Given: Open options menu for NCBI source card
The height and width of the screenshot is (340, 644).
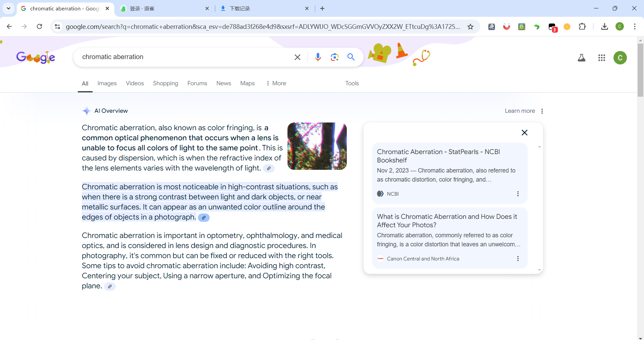Looking at the screenshot, I should (518, 194).
